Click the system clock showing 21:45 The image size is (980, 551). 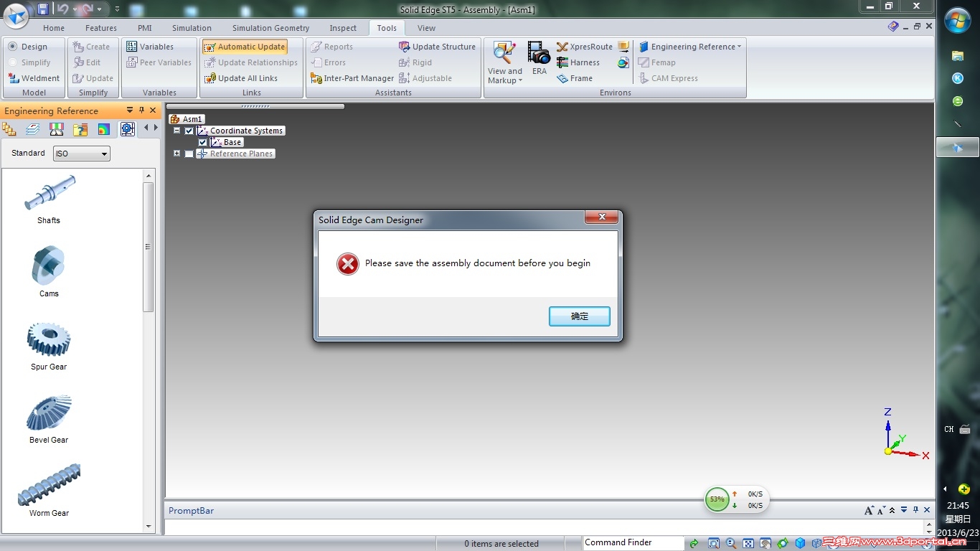pyautogui.click(x=958, y=505)
